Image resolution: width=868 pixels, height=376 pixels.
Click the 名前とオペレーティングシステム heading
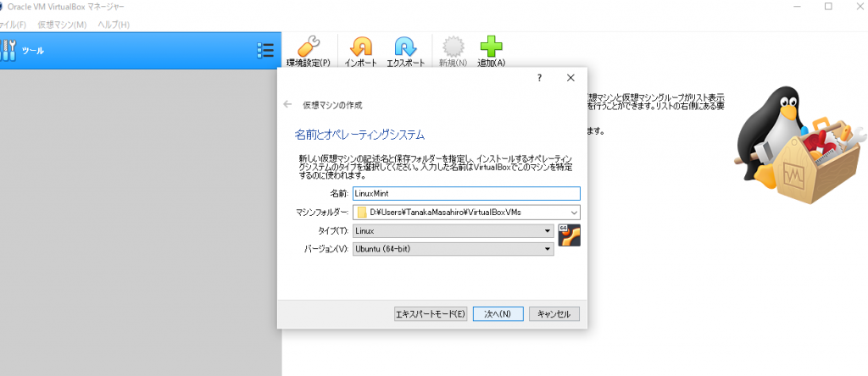359,134
